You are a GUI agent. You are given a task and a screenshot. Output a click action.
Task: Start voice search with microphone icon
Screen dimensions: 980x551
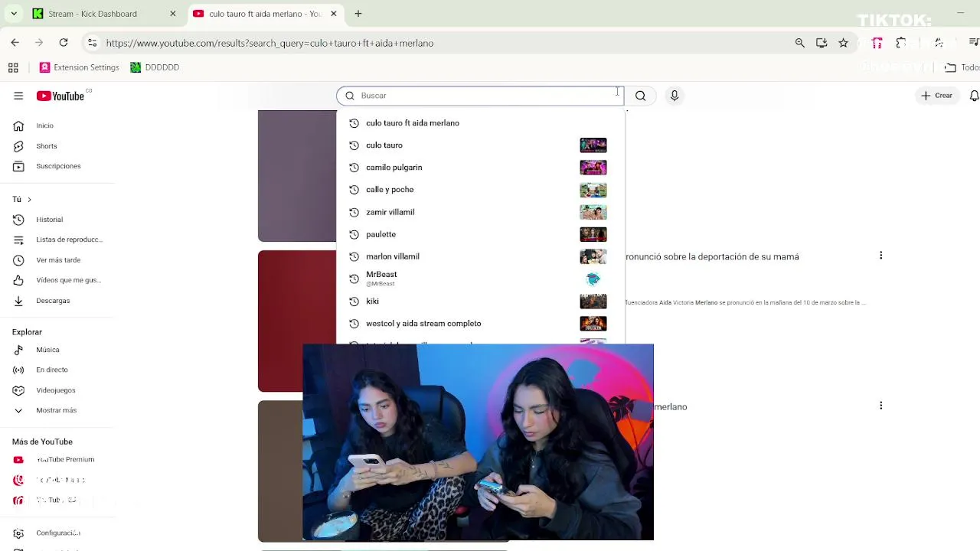(675, 96)
